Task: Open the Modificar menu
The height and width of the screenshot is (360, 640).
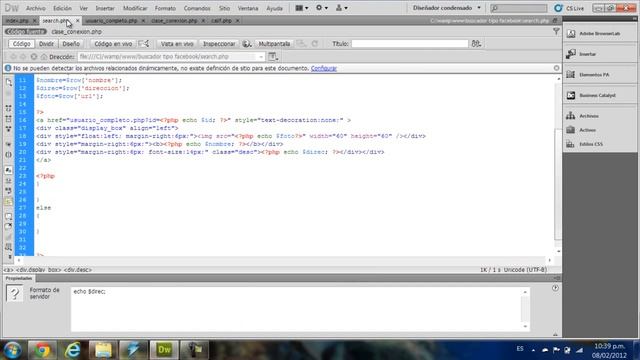Action: pos(135,8)
